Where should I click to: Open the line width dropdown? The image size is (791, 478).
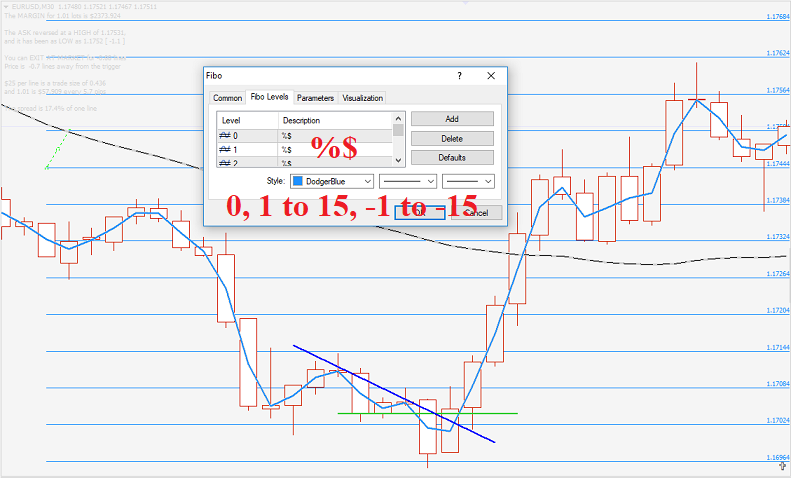tap(468, 181)
